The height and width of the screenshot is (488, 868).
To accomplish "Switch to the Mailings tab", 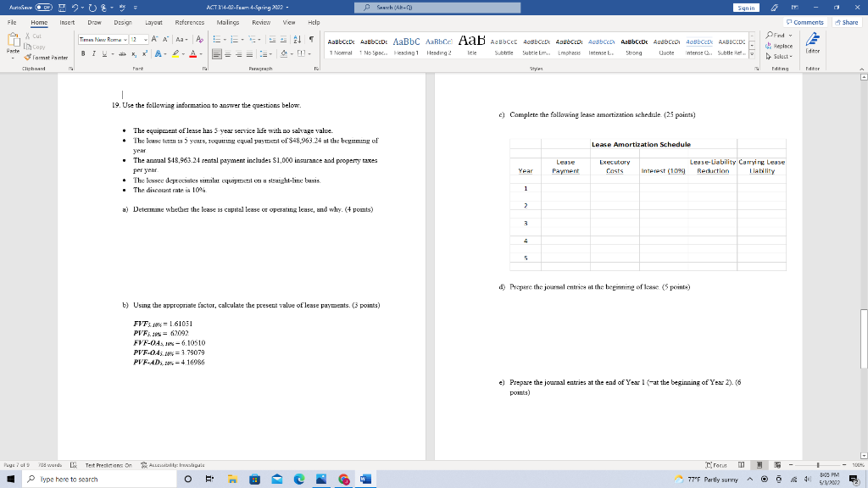I will click(x=228, y=23).
